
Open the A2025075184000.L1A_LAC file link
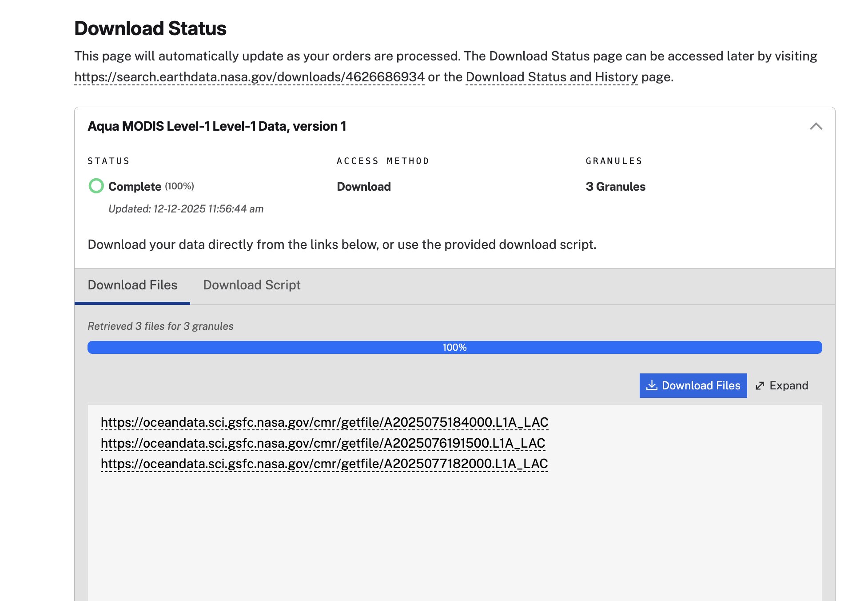point(325,422)
